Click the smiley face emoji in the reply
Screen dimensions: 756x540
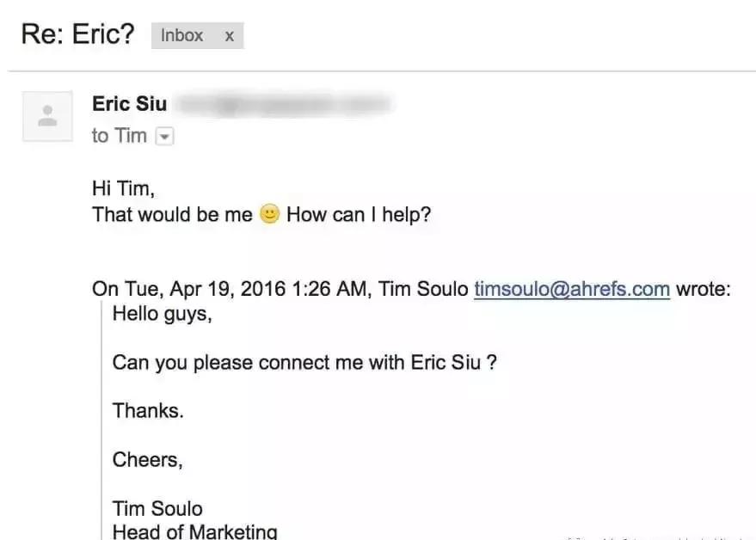pyautogui.click(x=269, y=214)
